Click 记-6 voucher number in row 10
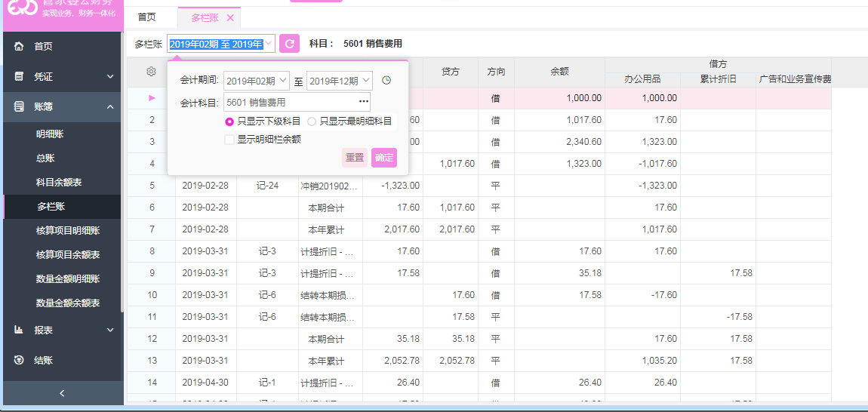The width and height of the screenshot is (868, 412). pos(267,294)
